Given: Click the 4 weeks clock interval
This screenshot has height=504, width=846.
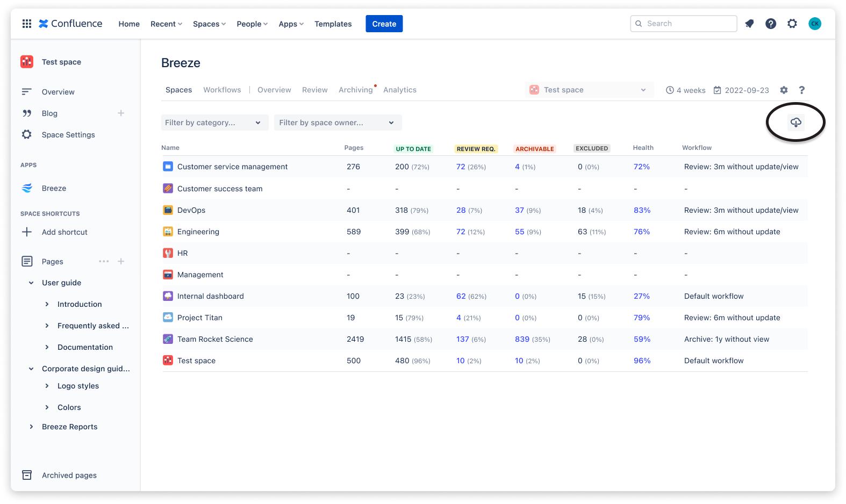Looking at the screenshot, I should (x=686, y=90).
